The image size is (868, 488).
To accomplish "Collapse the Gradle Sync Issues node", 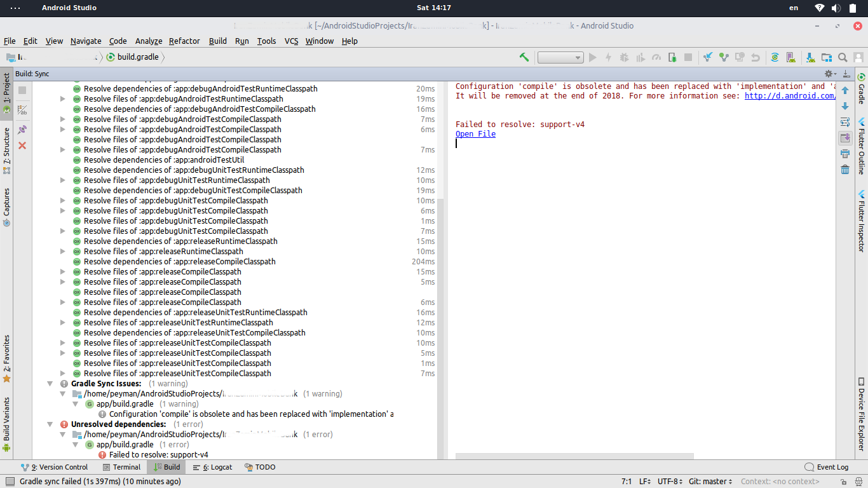I will coord(50,384).
